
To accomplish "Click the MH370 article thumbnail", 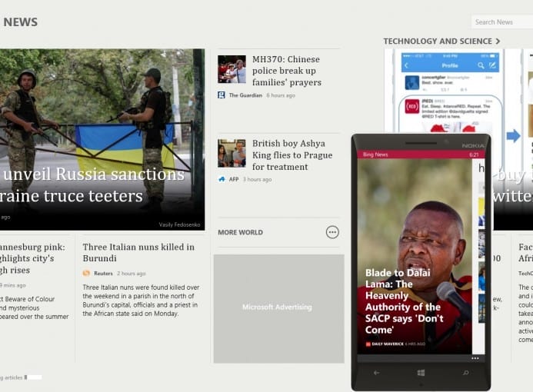I will (232, 69).
